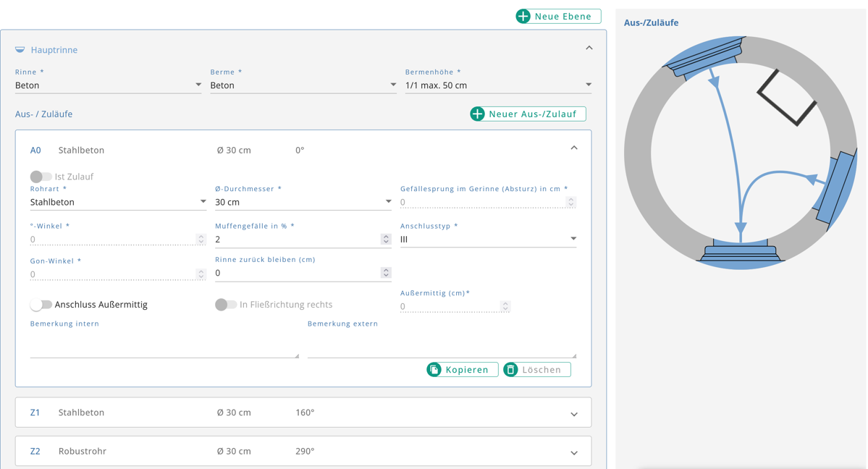Open the Anschlusstyp dropdown
Image resolution: width=868 pixels, height=469 pixels.
coord(488,240)
